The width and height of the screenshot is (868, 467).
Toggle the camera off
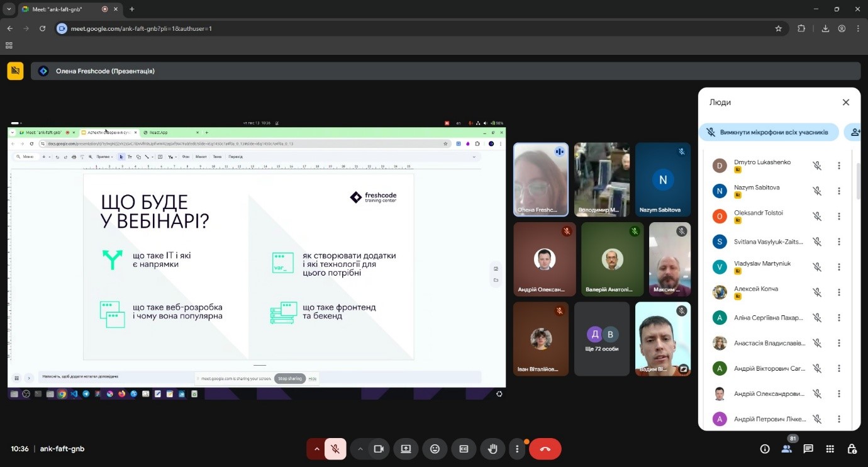click(379, 449)
